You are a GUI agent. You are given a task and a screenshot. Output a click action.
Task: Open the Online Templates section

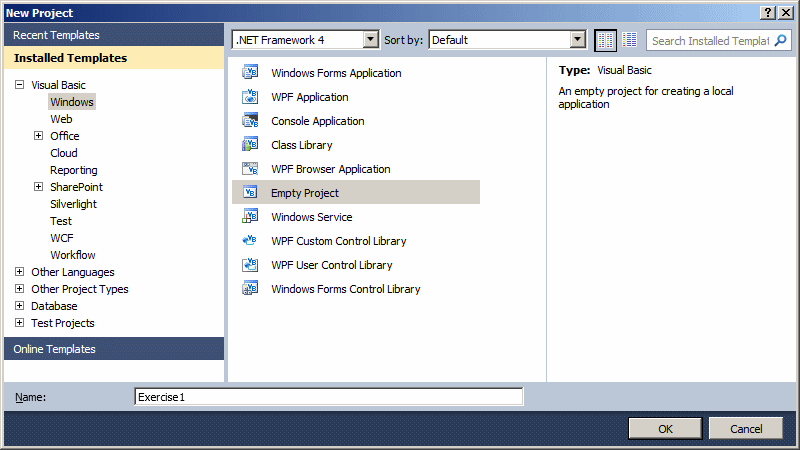point(114,348)
